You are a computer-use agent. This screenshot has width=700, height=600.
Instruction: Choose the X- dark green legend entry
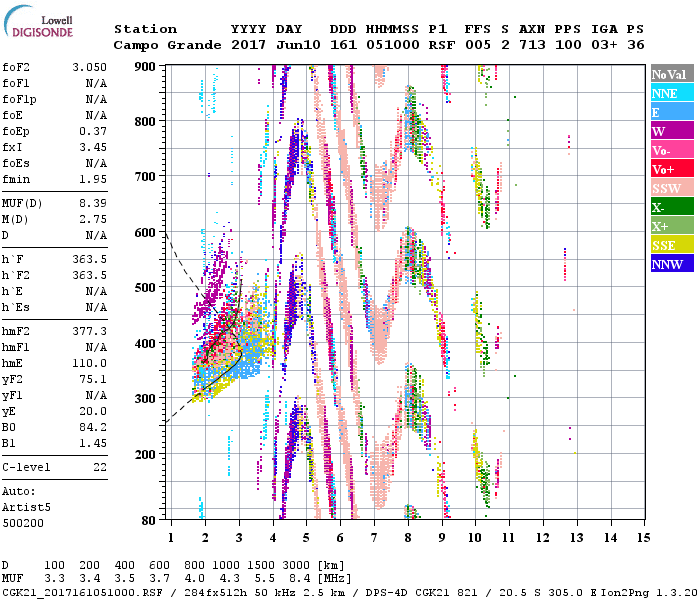[671, 207]
